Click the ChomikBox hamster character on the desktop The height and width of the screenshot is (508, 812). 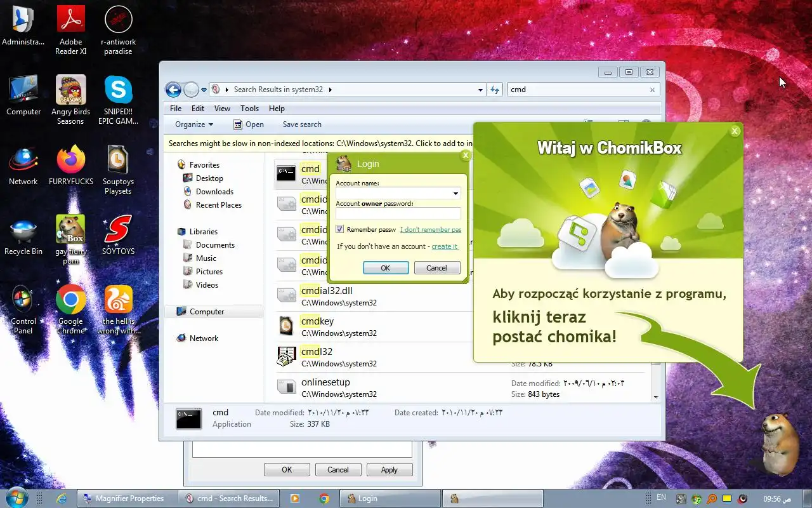[780, 443]
